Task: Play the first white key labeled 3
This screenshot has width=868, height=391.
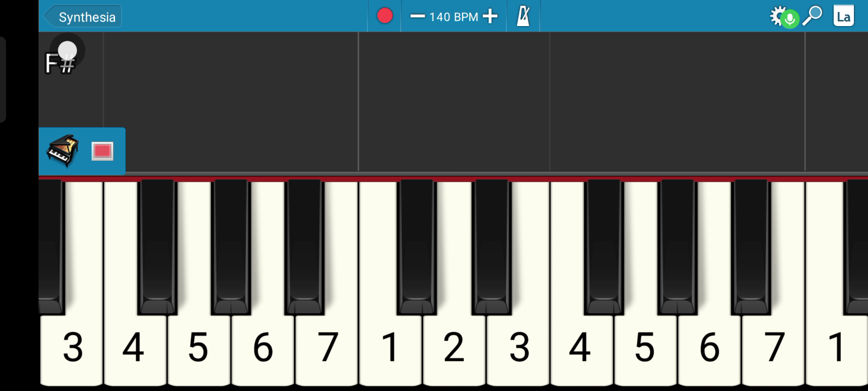Action: coord(72,348)
